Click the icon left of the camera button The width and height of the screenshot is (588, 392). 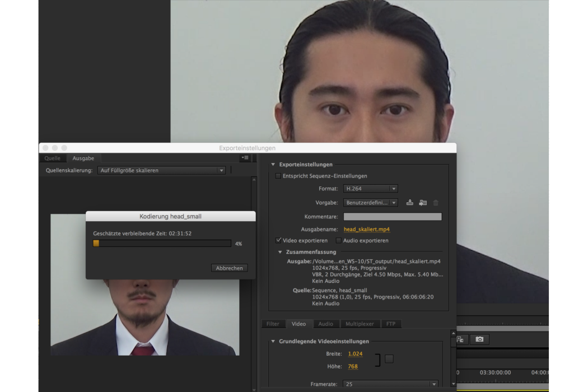(x=460, y=339)
